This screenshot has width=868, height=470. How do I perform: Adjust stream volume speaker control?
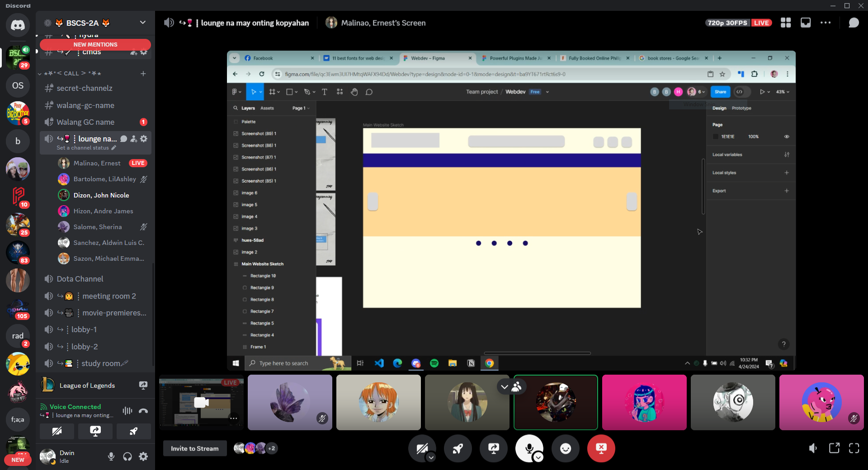(812, 448)
